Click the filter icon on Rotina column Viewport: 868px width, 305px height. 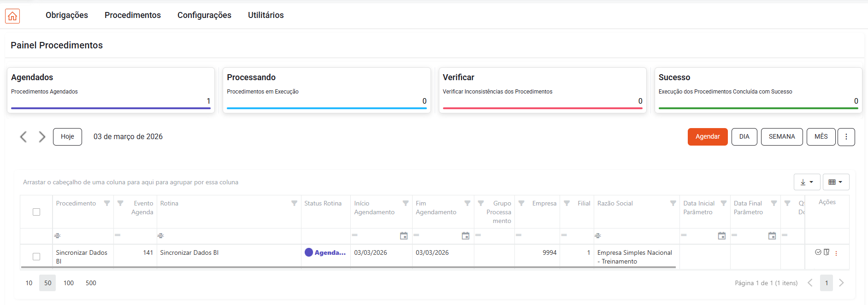click(x=294, y=203)
